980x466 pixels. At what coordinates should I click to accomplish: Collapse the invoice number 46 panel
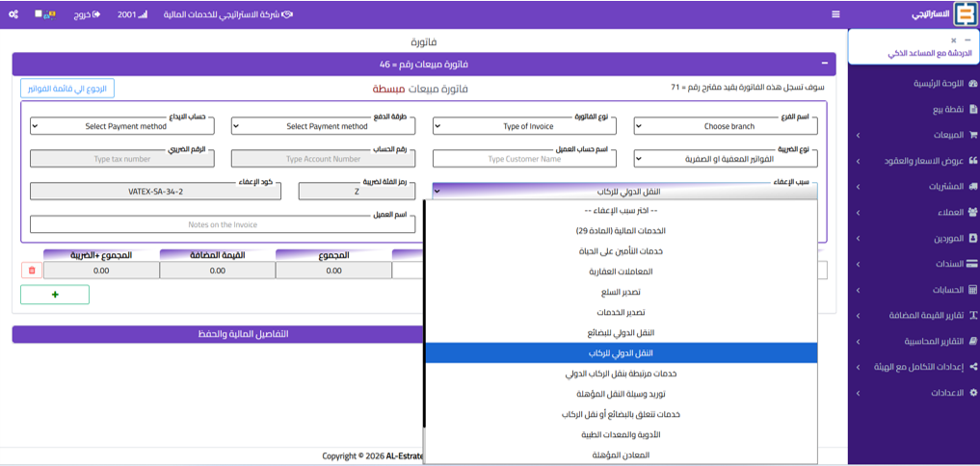pyautogui.click(x=824, y=64)
